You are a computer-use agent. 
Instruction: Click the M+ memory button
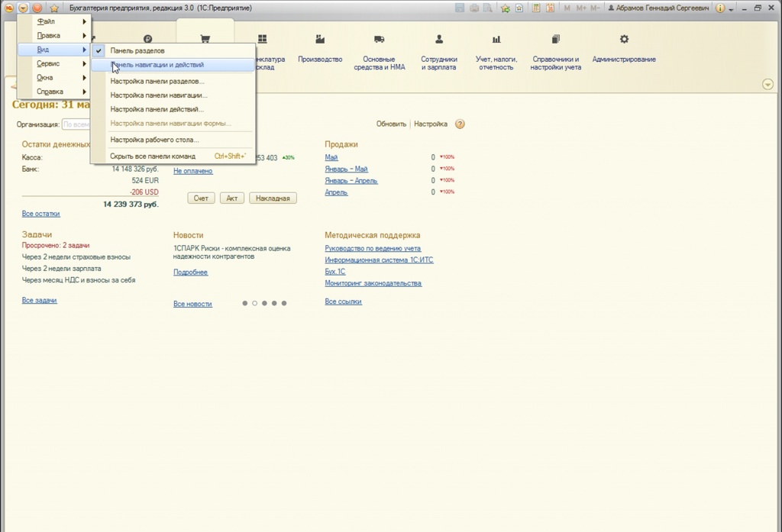click(581, 8)
